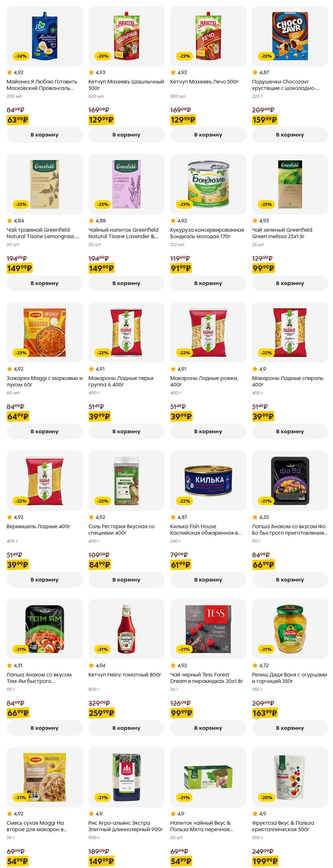
Task: Open the Анаком Том Ям noodles image
Action: point(44,629)
